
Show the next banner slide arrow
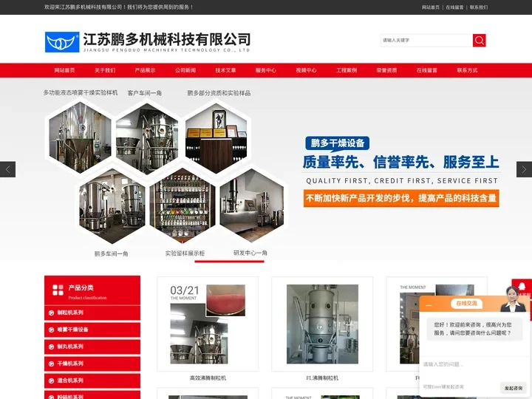524,169
